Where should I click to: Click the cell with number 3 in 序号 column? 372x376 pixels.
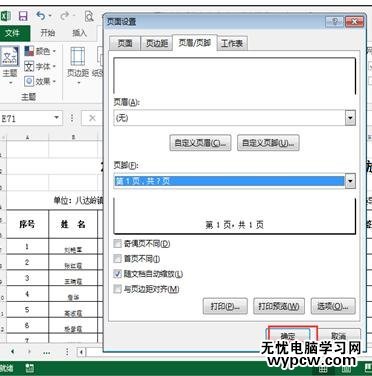[x=27, y=278]
